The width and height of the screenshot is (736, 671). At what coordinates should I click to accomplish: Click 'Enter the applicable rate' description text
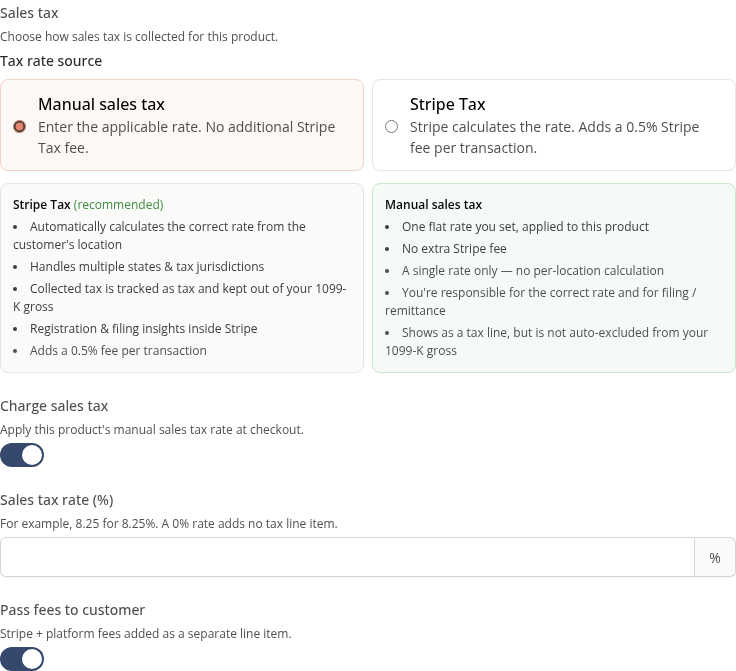click(186, 137)
